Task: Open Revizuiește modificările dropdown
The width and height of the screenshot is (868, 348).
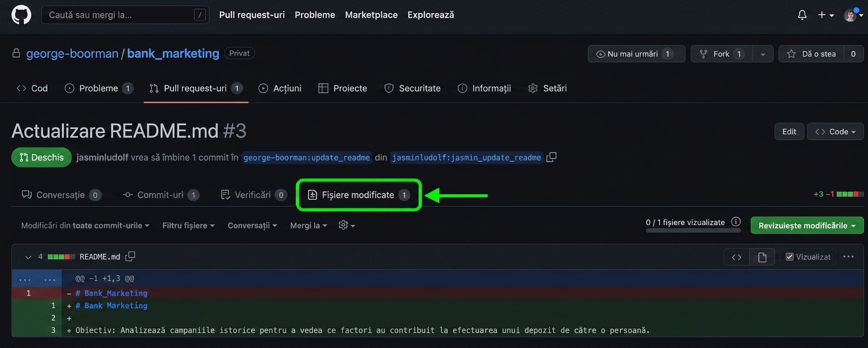Action: [807, 225]
